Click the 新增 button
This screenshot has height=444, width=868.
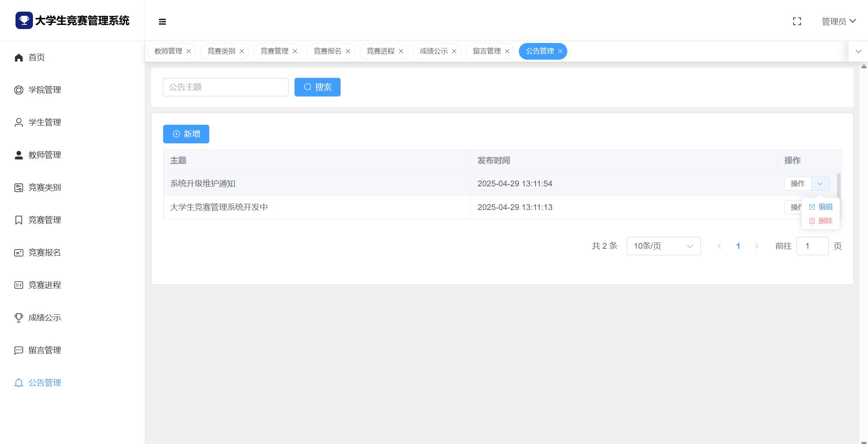tap(186, 134)
